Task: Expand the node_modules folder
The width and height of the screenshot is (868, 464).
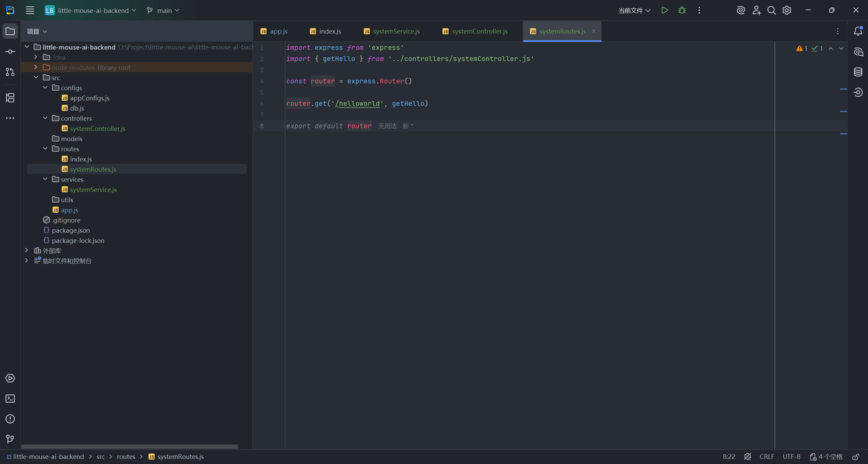Action: click(x=36, y=67)
